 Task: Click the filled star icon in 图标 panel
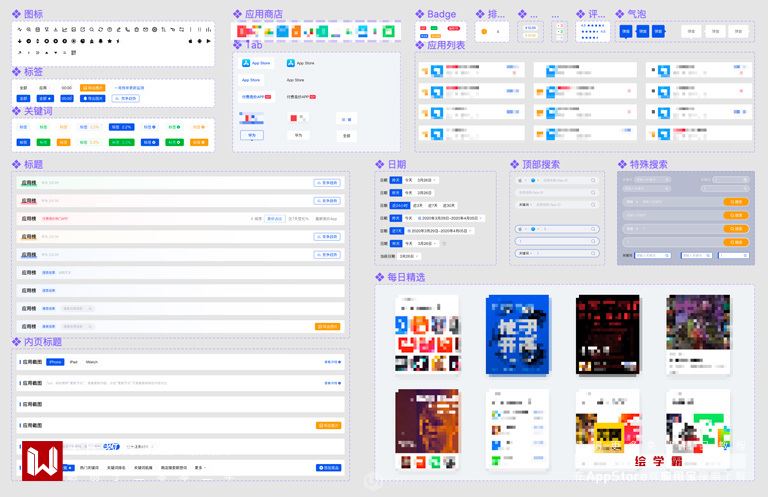point(110,41)
